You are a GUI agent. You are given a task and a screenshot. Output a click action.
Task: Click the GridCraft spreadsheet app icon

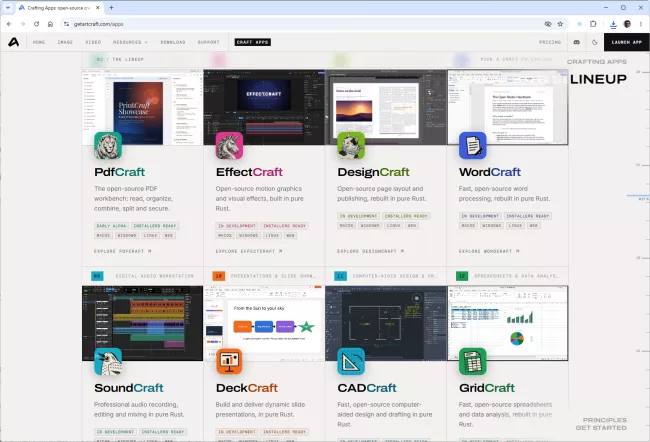[473, 362]
